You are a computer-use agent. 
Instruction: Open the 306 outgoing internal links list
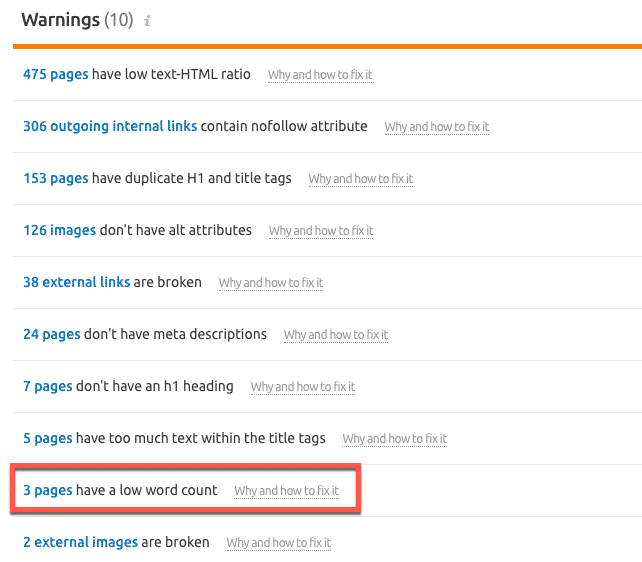click(110, 126)
